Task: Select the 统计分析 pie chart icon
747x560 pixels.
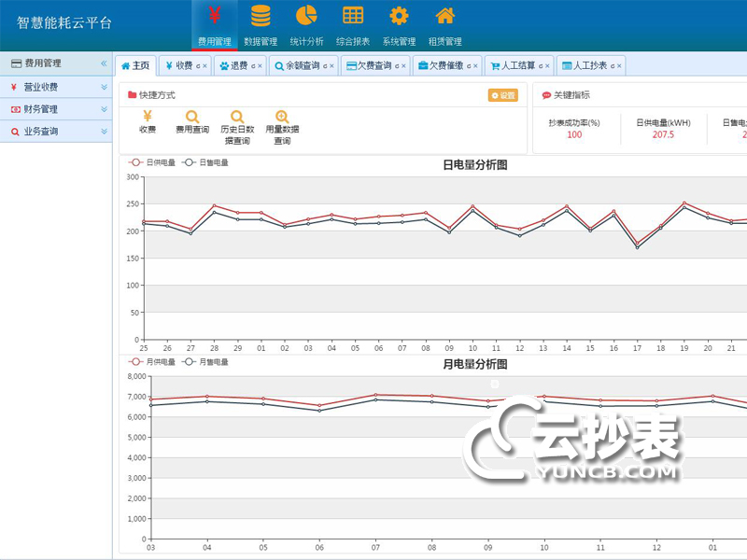Action: pyautogui.click(x=306, y=17)
